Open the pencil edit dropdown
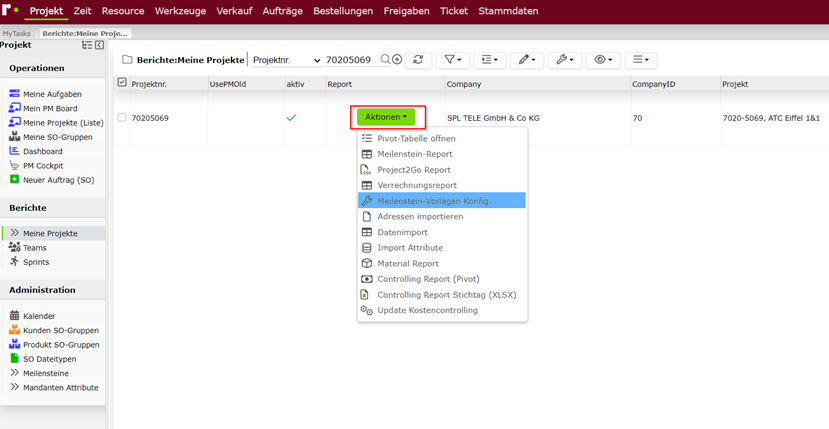 (x=527, y=60)
